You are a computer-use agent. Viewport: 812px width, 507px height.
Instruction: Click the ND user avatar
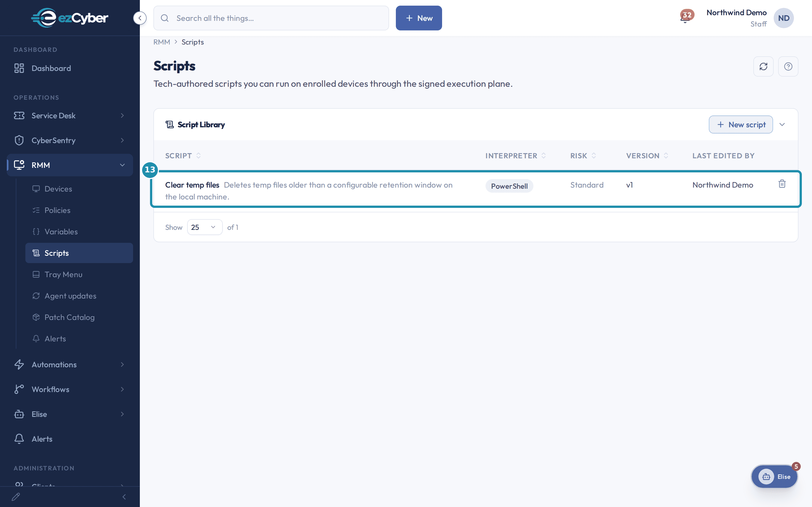(784, 18)
